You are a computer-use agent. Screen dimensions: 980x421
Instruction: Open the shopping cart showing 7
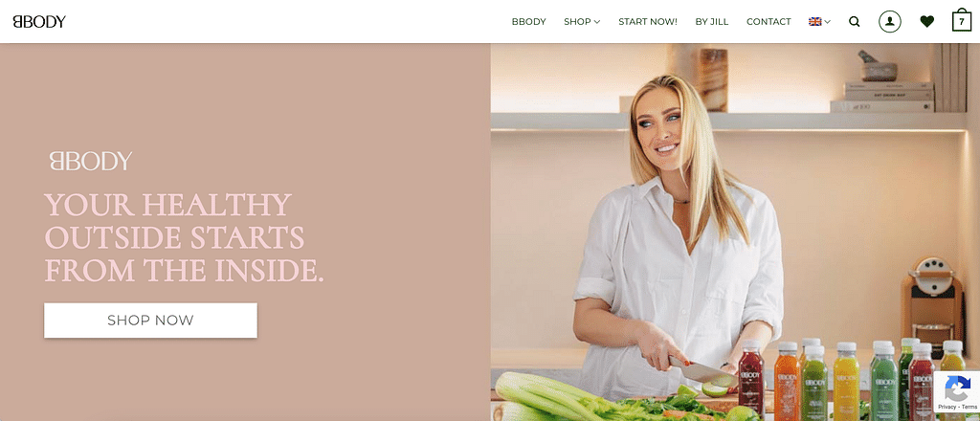coord(961,20)
